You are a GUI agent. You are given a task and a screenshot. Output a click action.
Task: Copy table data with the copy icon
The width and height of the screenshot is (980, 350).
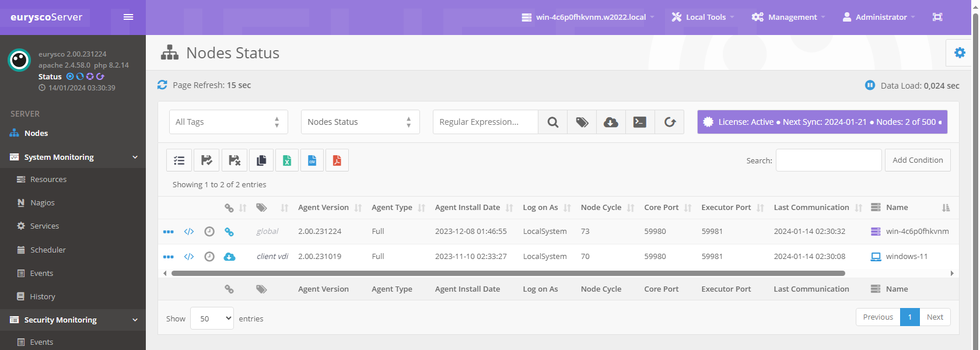tap(261, 160)
